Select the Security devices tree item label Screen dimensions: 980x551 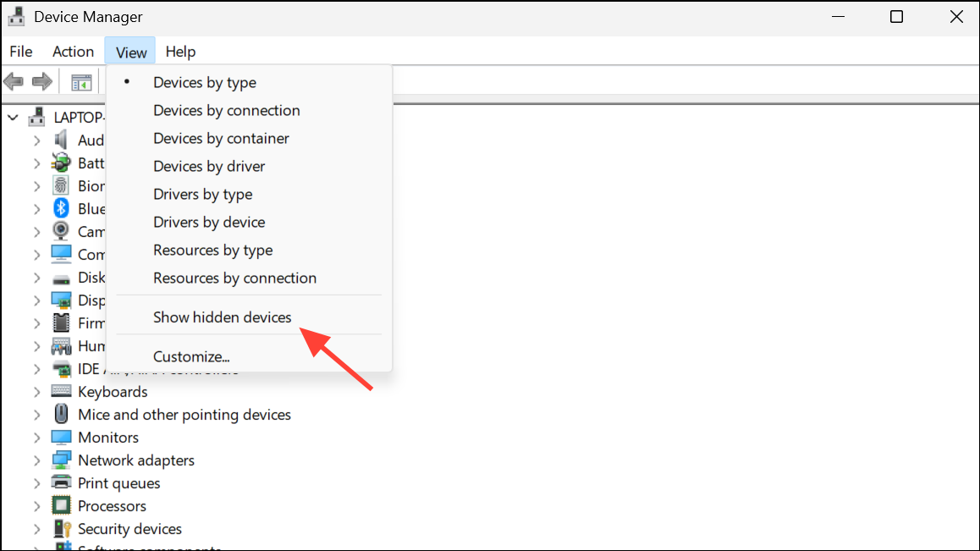tap(129, 528)
